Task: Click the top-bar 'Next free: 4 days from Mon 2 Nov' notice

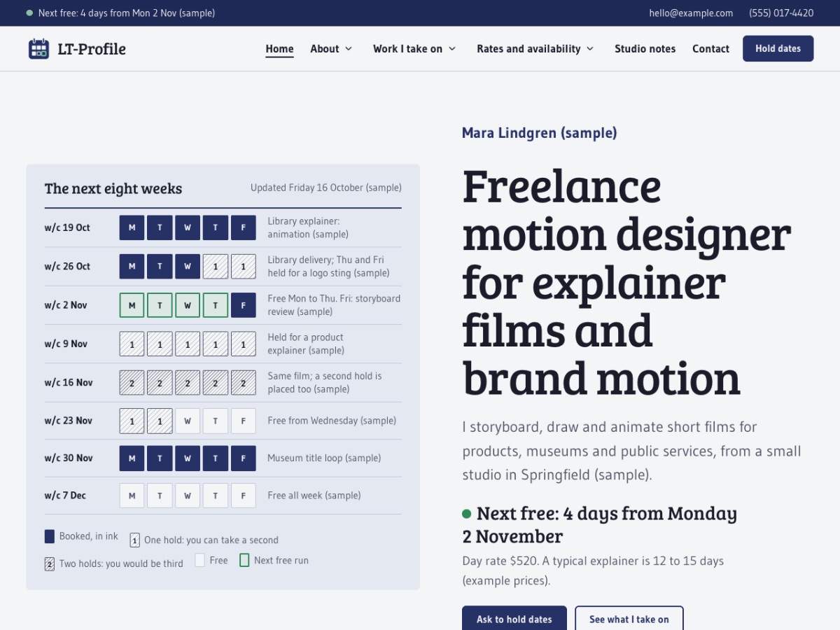Action: (x=127, y=13)
